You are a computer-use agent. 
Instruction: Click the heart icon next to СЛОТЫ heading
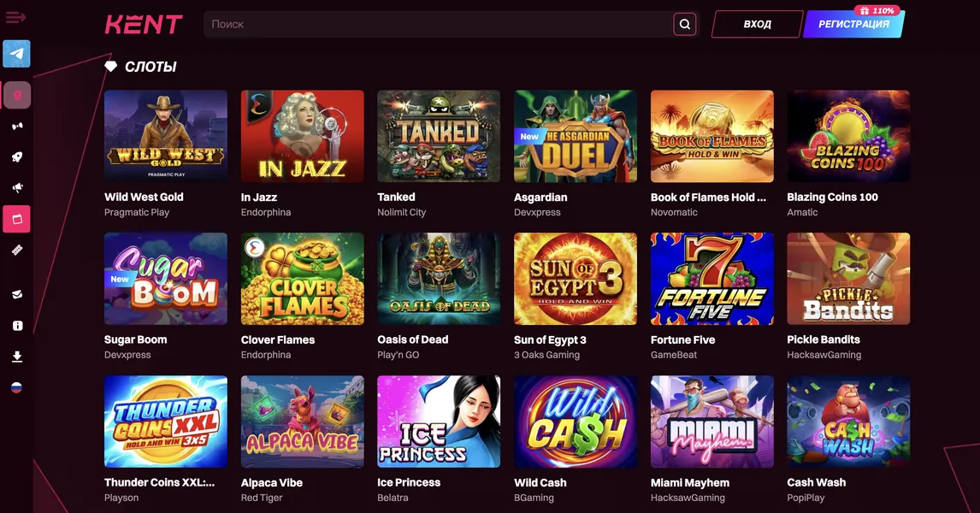111,64
